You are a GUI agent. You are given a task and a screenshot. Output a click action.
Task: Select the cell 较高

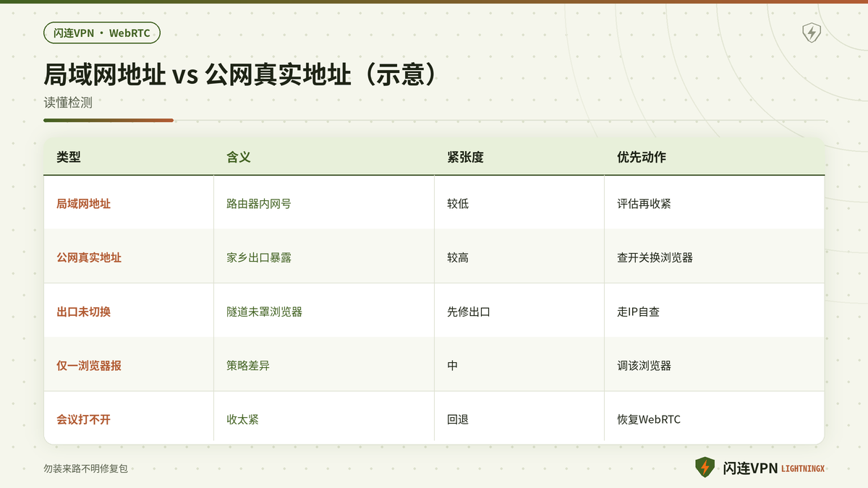pyautogui.click(x=458, y=257)
